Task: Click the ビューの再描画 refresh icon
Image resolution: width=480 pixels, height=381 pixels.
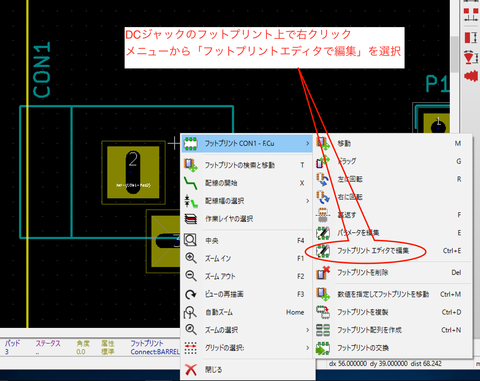Action: 191,294
